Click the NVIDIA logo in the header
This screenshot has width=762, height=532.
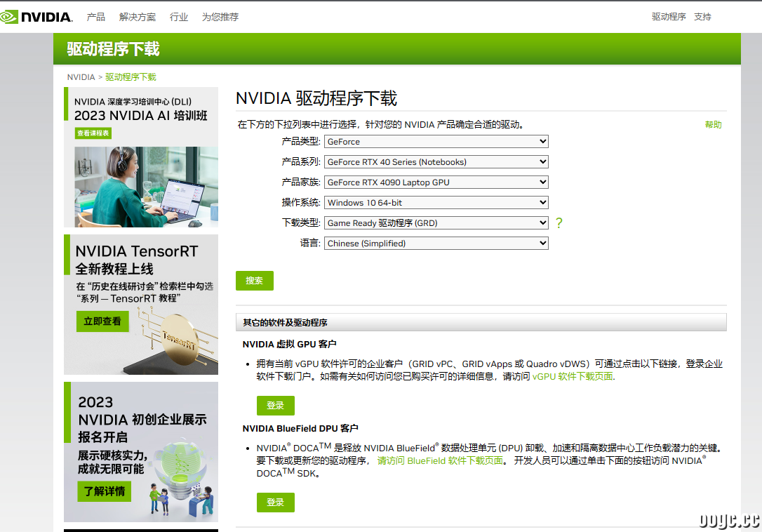pos(36,17)
